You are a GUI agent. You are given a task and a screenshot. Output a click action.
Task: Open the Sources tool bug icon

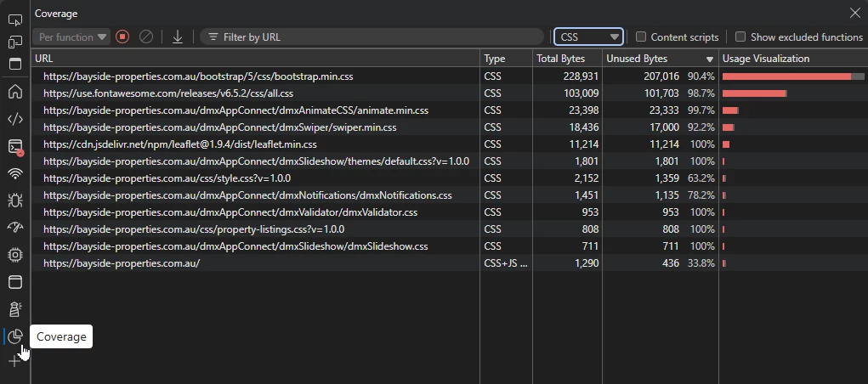click(15, 200)
